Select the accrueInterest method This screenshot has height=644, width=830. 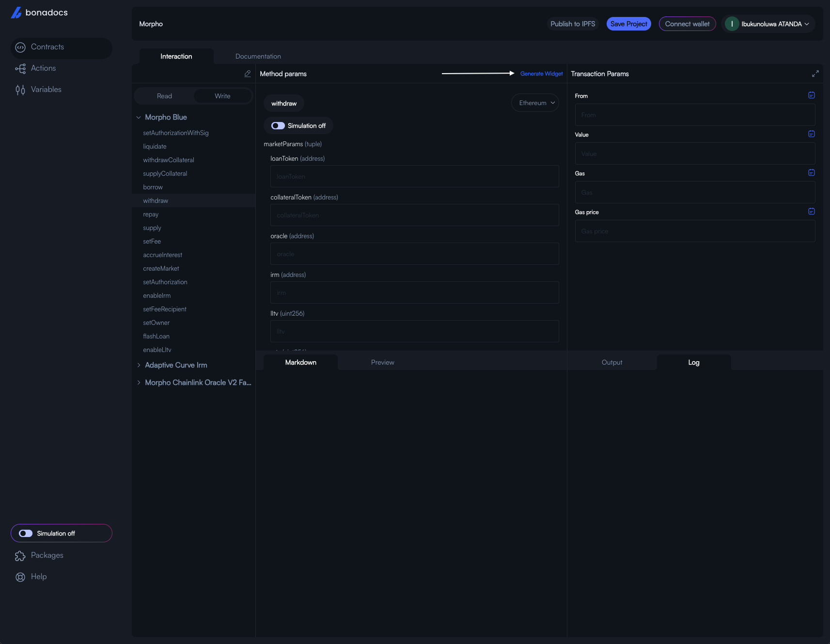pyautogui.click(x=194, y=255)
